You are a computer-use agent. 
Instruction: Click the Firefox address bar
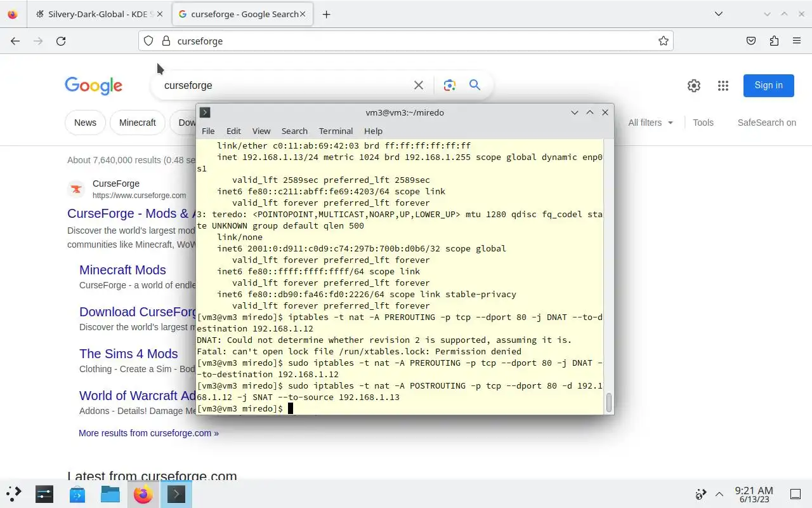point(406,41)
